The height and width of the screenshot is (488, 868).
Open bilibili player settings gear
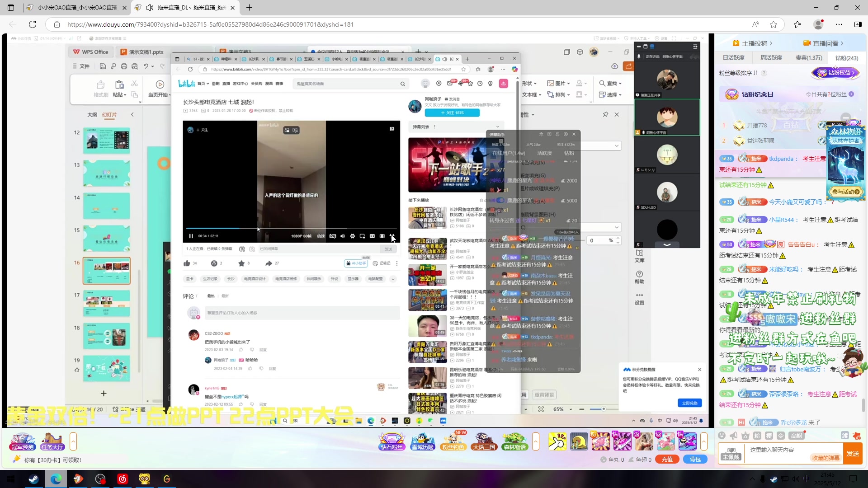352,236
